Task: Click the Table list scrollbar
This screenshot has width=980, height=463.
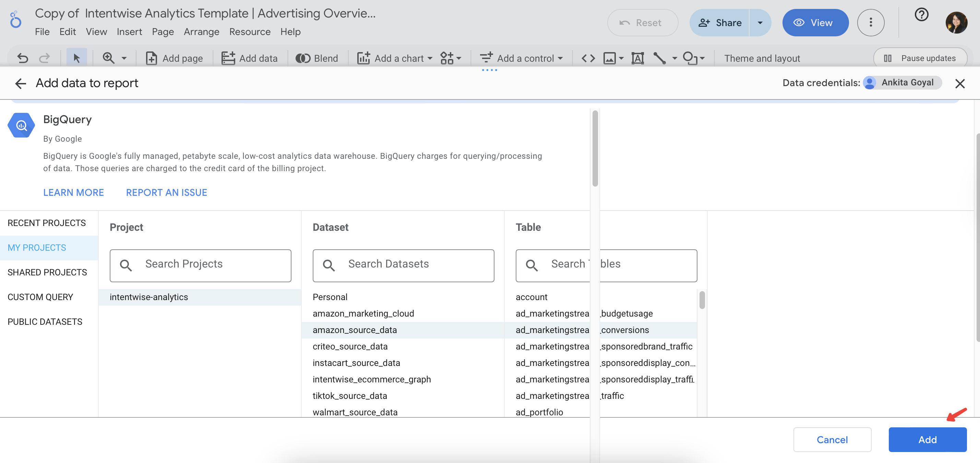Action: pos(702,300)
